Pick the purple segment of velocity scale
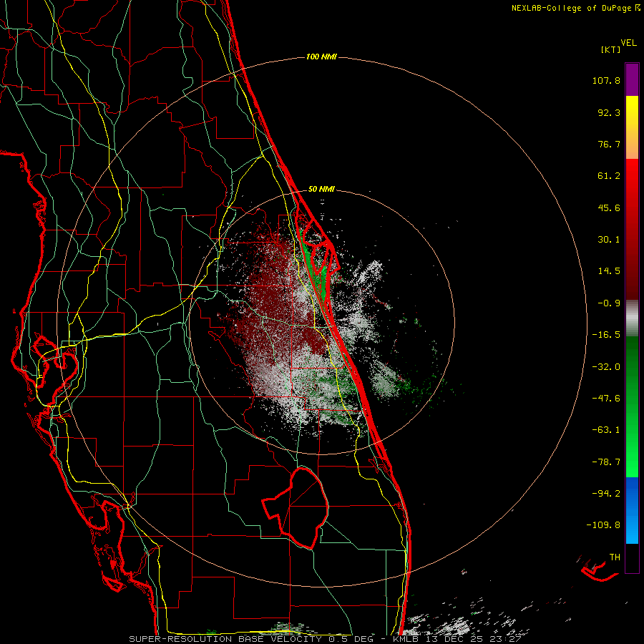 pos(632,79)
